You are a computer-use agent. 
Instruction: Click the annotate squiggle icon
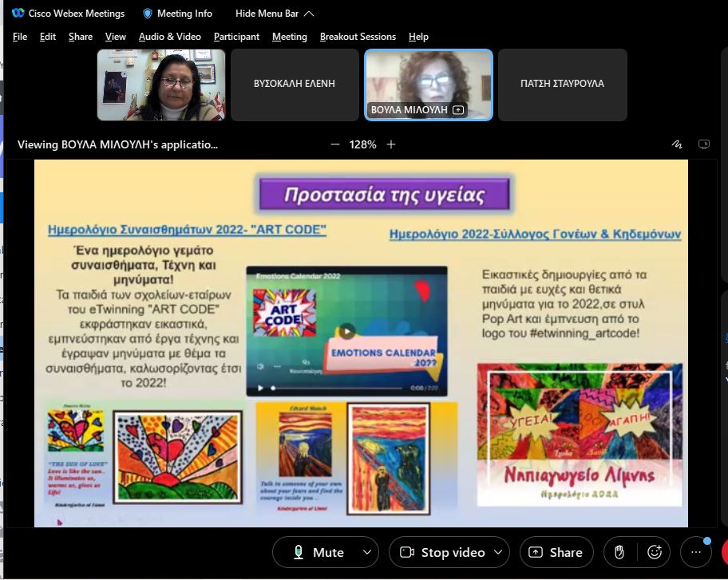pos(677,144)
